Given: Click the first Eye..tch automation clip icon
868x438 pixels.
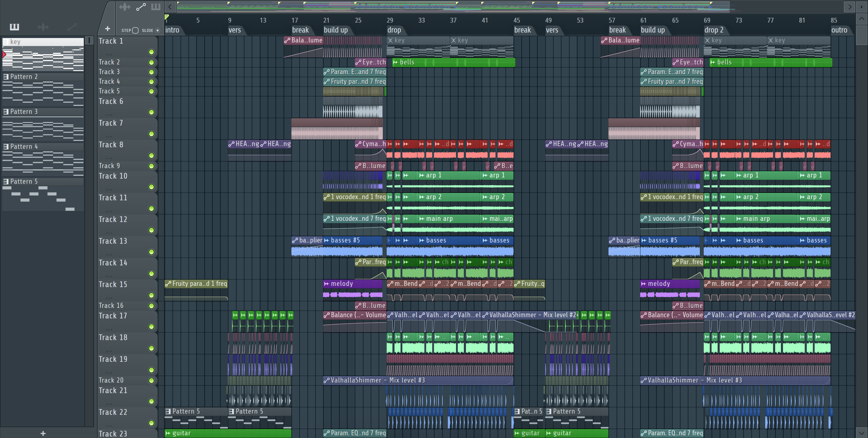Looking at the screenshot, I should [x=358, y=62].
